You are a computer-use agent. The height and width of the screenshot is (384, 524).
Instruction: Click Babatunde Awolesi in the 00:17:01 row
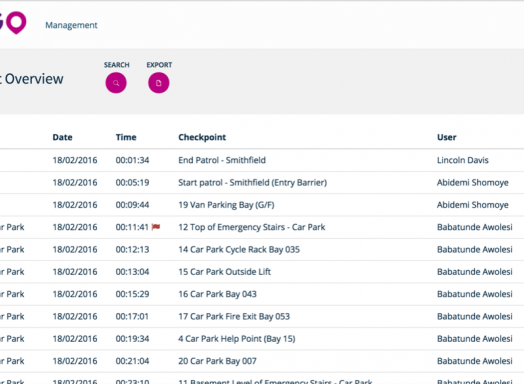pos(475,316)
